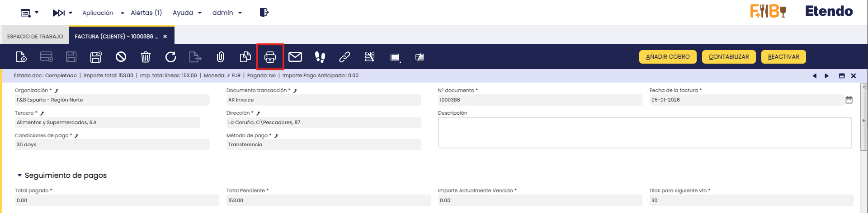Open the Aplicación dropdown menu
Image resolution: width=868 pixels, height=213 pixels.
click(103, 13)
